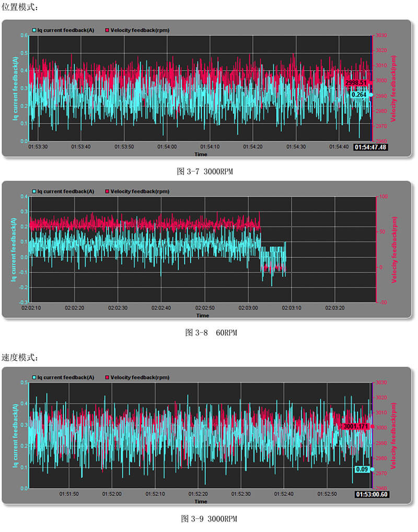Click the 速度模式 heading text

(20, 357)
